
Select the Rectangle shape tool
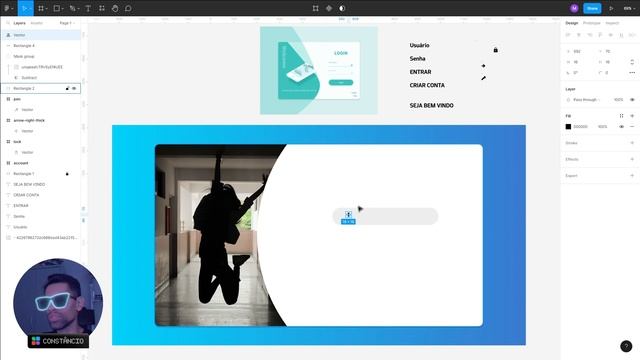click(57, 8)
